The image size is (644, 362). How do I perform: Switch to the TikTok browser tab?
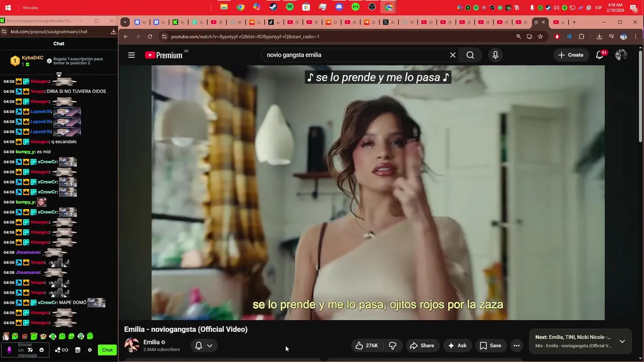point(274,22)
